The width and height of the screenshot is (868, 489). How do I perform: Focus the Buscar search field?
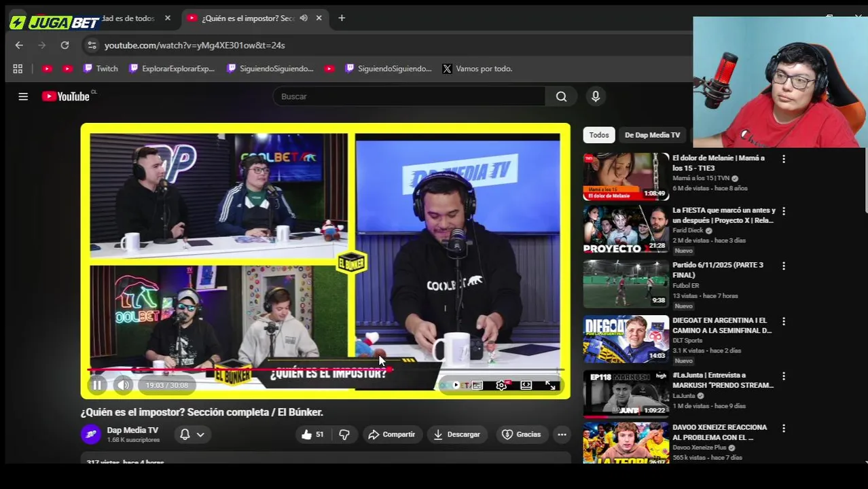point(409,96)
